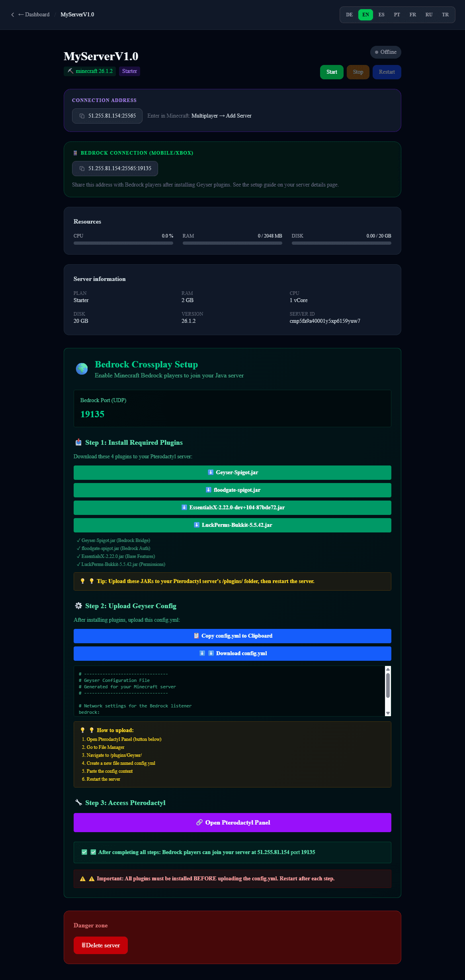Image resolution: width=465 pixels, height=980 pixels.
Task: Switch language to TR
Action: click(445, 15)
